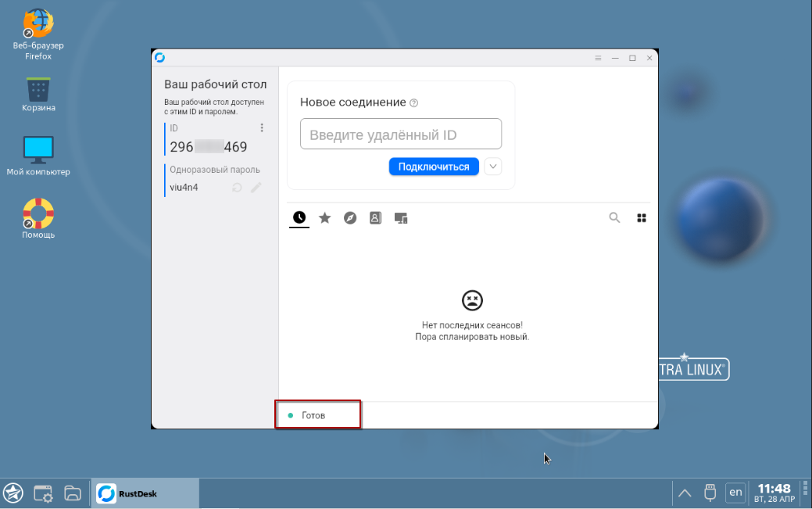Viewport: 812px width, 509px height.
Task: Open the Мой компьютер desktop icon
Action: tap(38, 149)
